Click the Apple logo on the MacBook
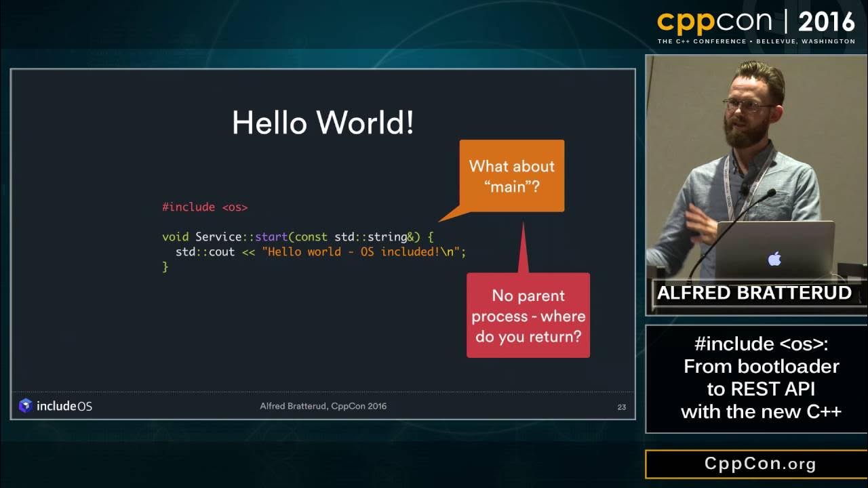The height and width of the screenshot is (488, 868). [x=773, y=258]
